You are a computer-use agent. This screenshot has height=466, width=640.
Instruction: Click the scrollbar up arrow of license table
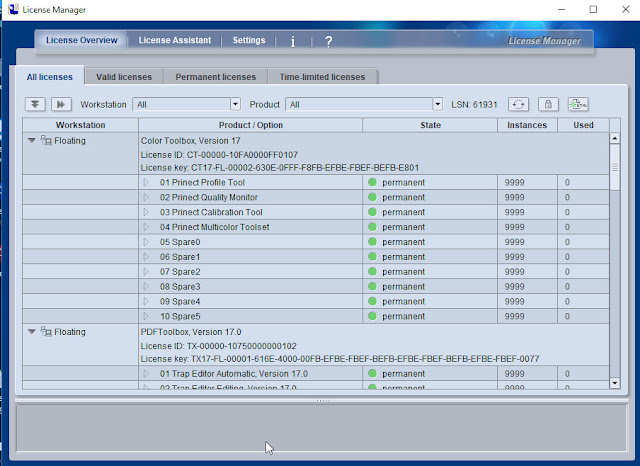(615, 139)
